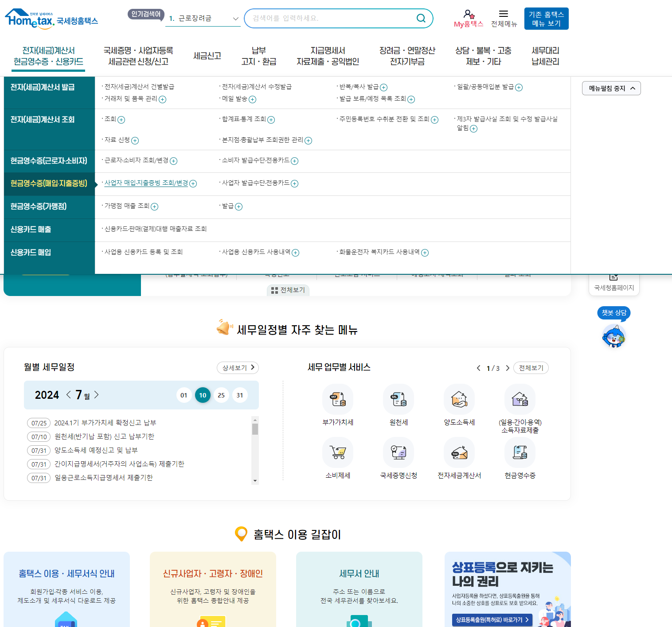672x627 pixels.
Task: Open 신규사업자·고령자·장애인 card
Action: pos(213,589)
